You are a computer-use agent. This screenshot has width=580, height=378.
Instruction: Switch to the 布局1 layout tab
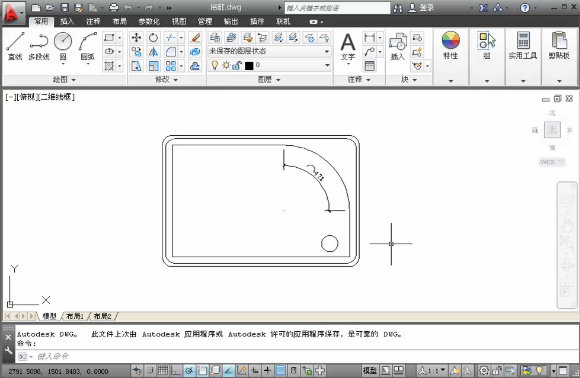pyautogui.click(x=74, y=316)
